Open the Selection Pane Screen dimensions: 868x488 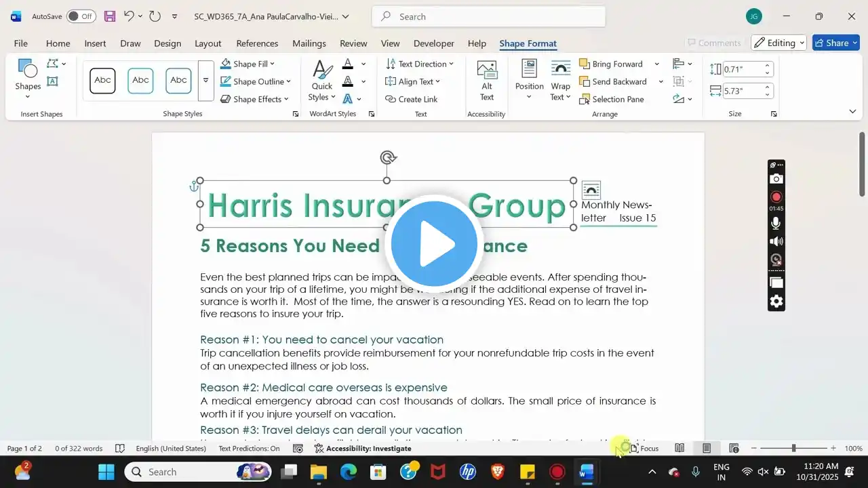[x=612, y=99]
